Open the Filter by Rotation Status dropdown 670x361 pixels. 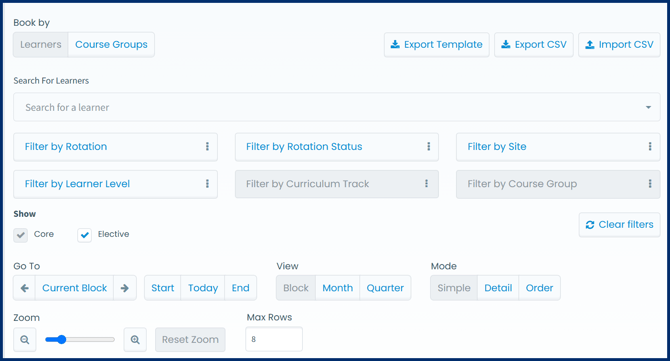pyautogui.click(x=337, y=147)
